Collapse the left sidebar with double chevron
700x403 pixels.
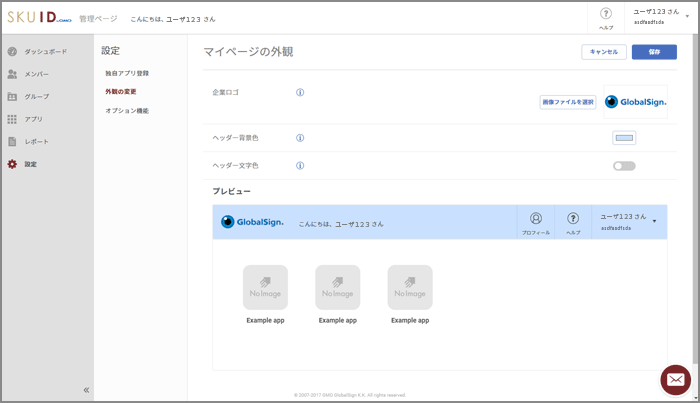(86, 390)
